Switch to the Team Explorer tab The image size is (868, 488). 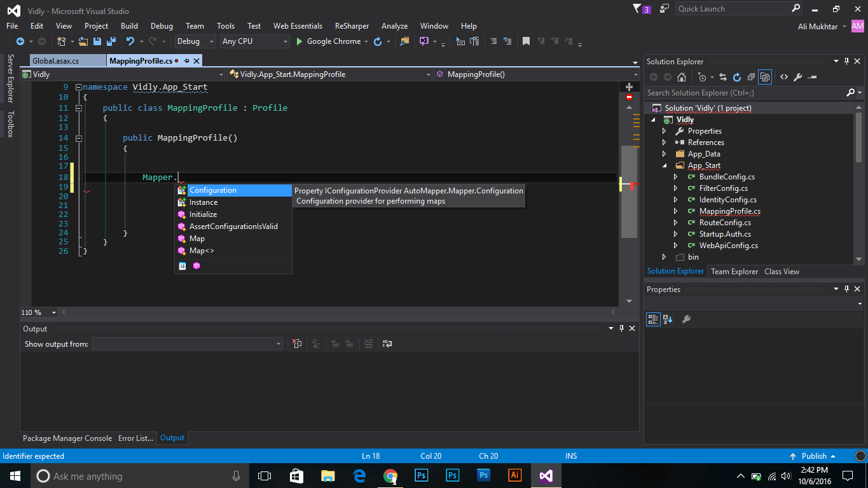tap(734, 272)
